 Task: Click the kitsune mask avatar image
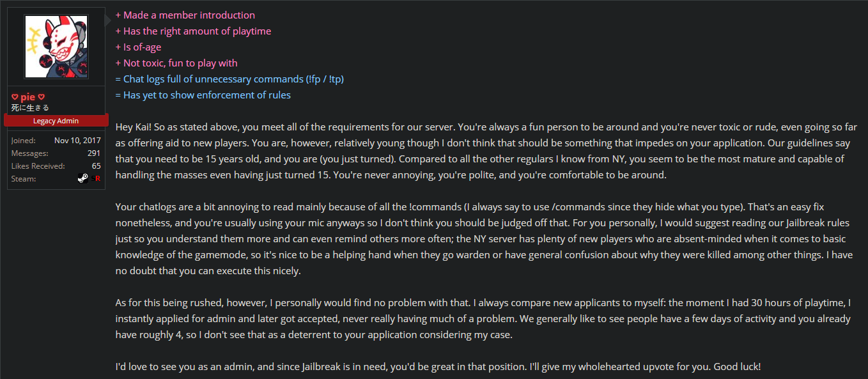click(x=56, y=46)
